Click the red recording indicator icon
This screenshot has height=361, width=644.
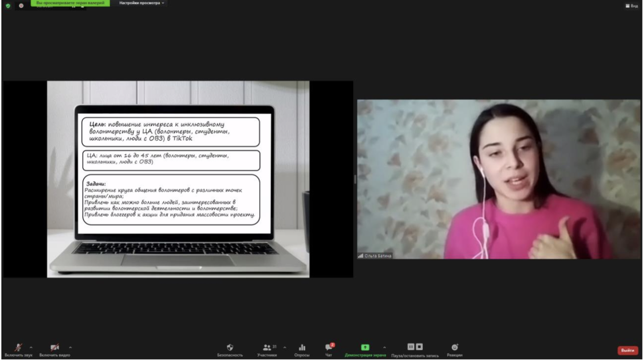pos(21,6)
